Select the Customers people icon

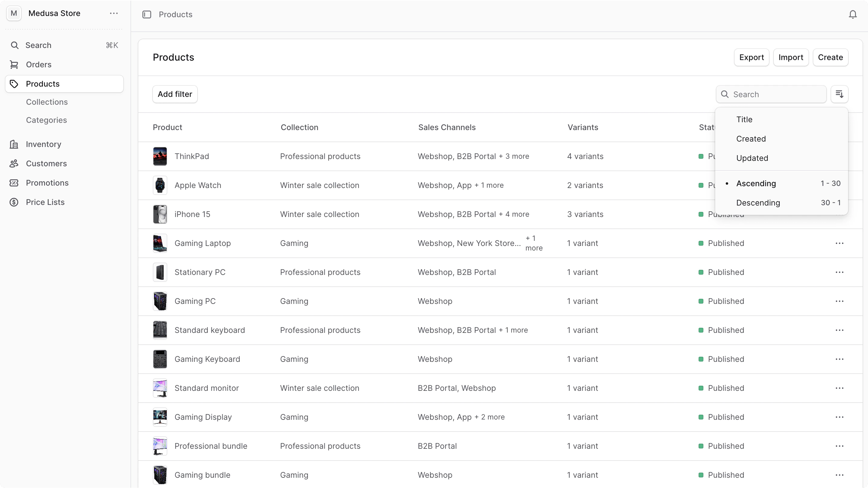pos(14,164)
